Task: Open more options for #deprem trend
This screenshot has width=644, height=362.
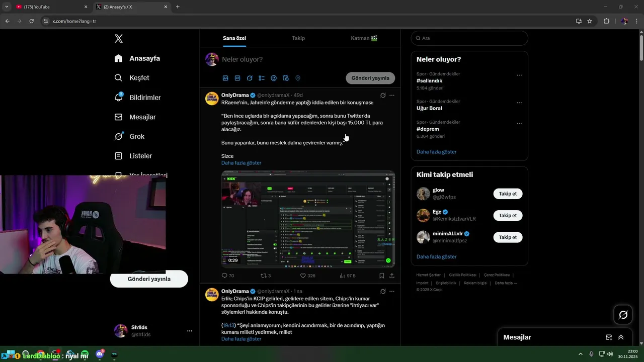Action: pyautogui.click(x=519, y=124)
